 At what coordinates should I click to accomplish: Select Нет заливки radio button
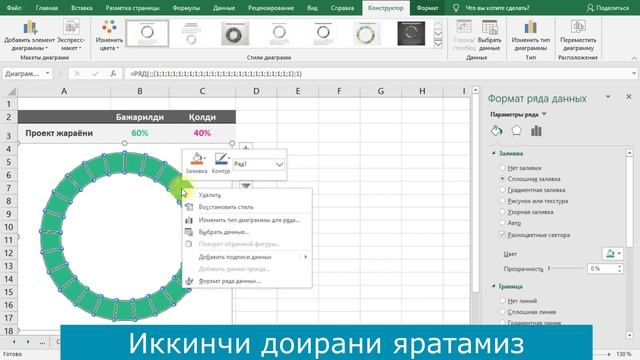tap(502, 168)
